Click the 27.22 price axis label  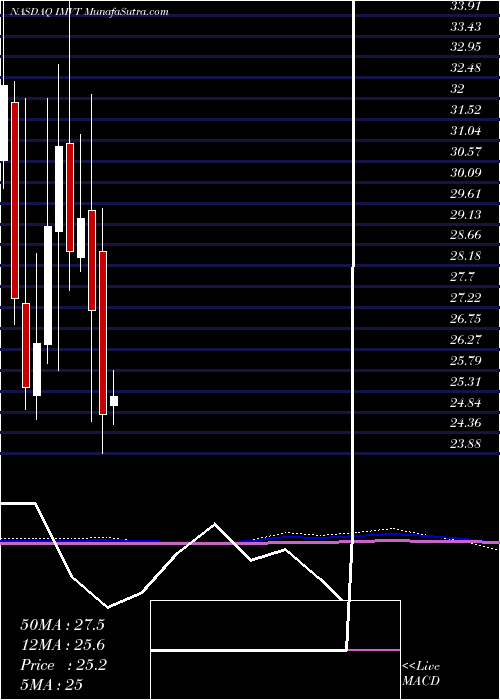pyautogui.click(x=466, y=297)
